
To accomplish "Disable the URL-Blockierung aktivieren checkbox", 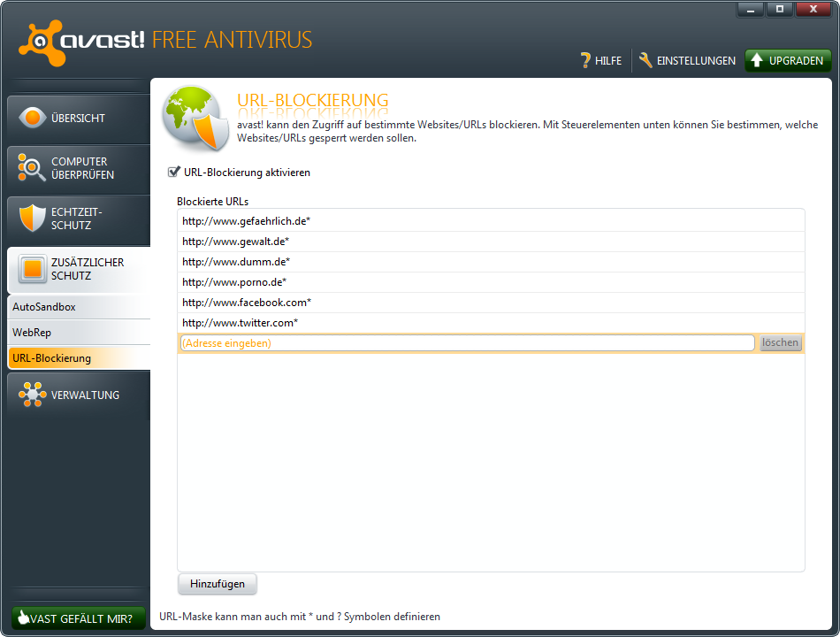I will (x=174, y=173).
